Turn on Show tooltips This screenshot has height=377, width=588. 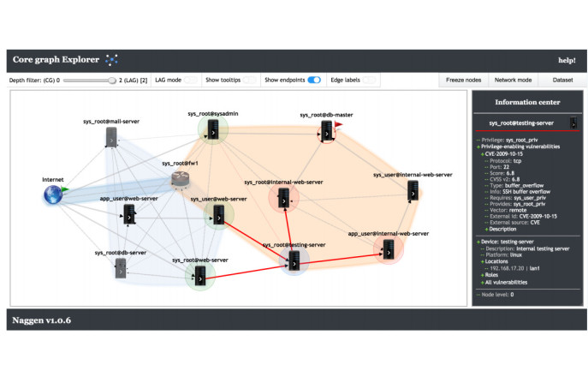pos(249,80)
